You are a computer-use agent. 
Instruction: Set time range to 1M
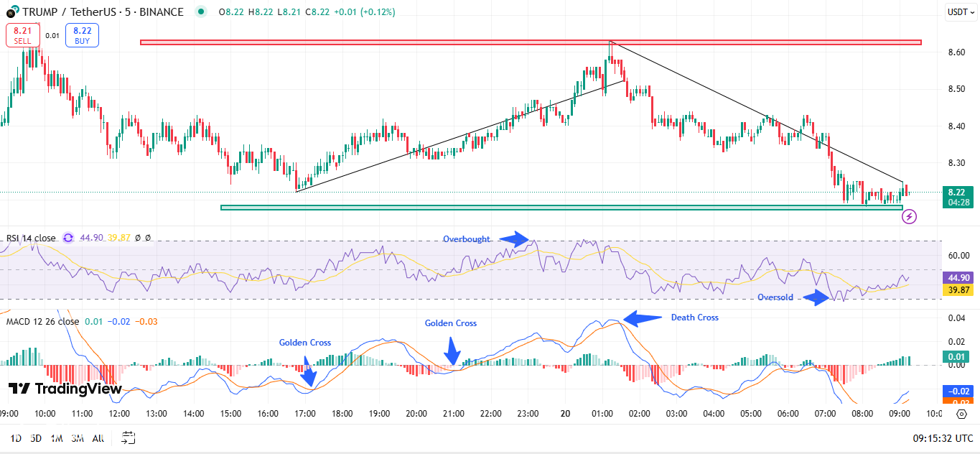[x=57, y=437]
